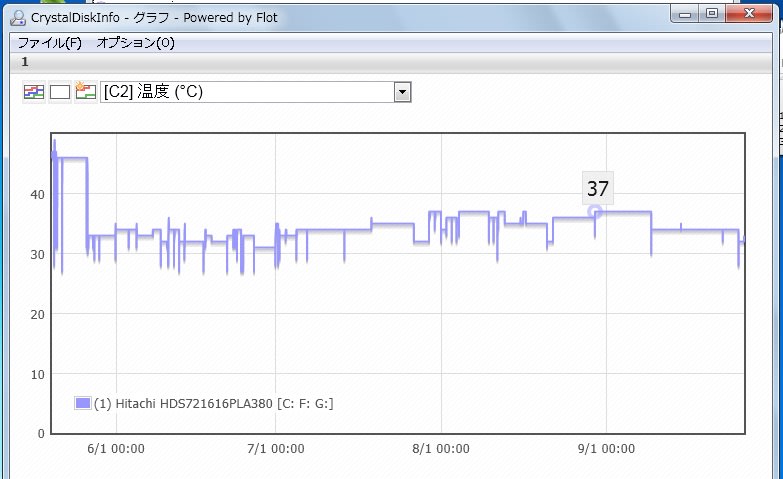Click the 20 y-axis label

pos(37,315)
